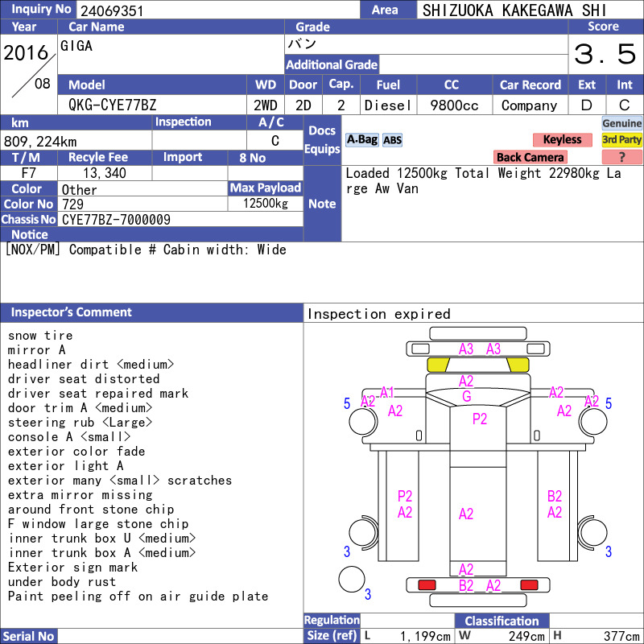Click the NOX/PM Compatible notice text
The height and width of the screenshot is (644, 644).
click(x=146, y=250)
